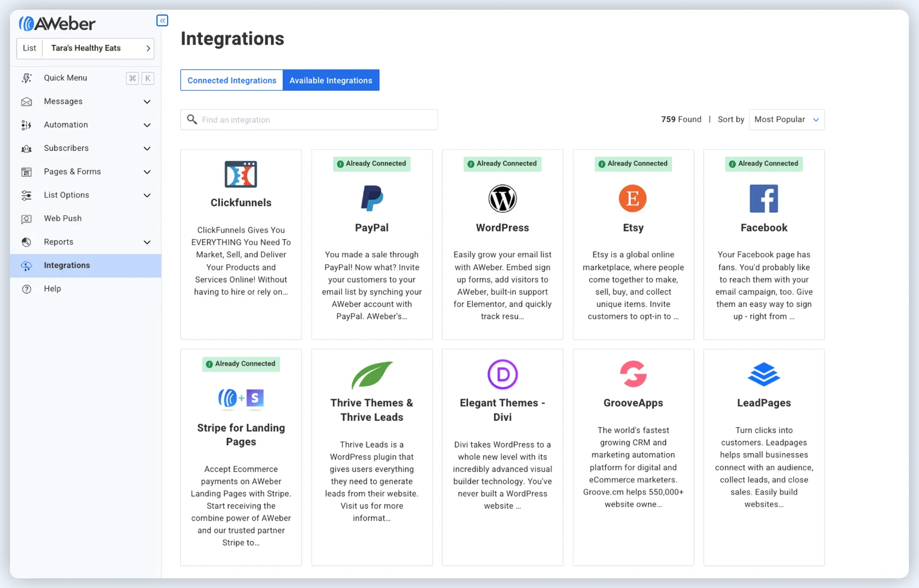Collapse the sidebar with the double-chevron icon
The width and height of the screenshot is (919, 588).
click(x=163, y=21)
